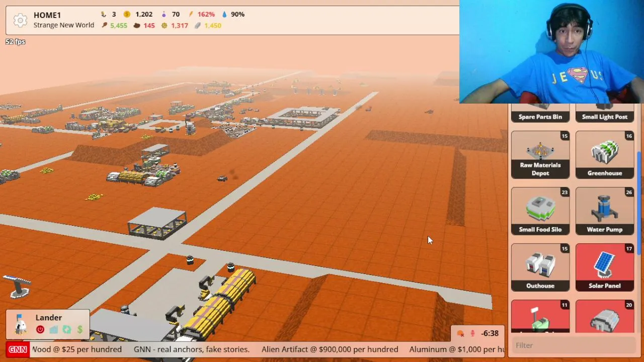
Task: Click the 52 fps counter
Action: click(x=16, y=42)
